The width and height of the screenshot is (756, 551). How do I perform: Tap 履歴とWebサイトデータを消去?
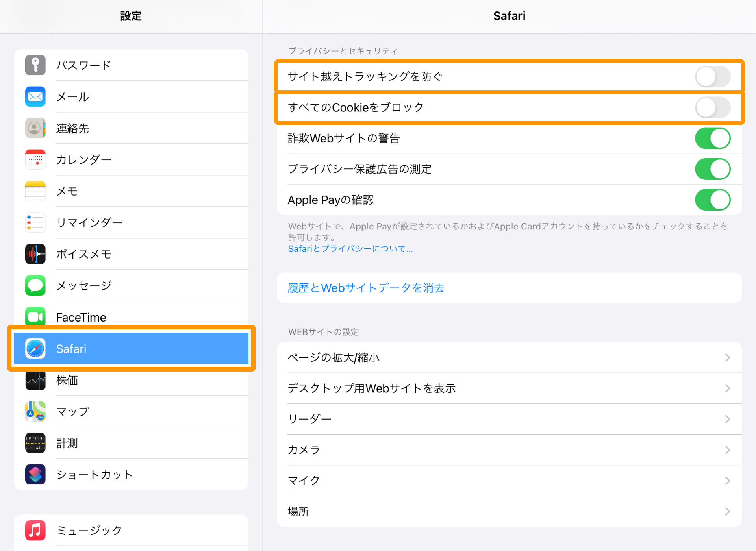click(x=365, y=288)
